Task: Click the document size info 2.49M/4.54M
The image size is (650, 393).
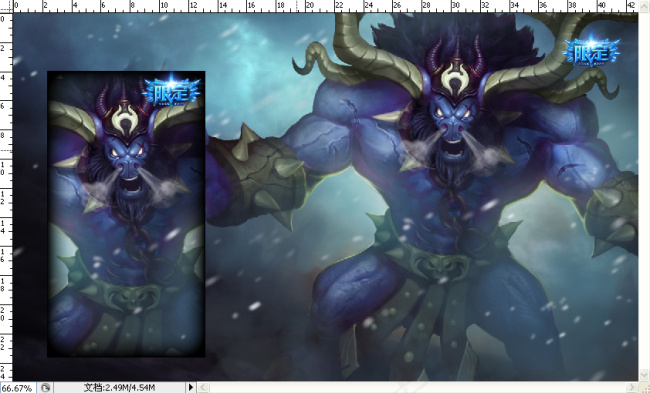Action: [119, 388]
